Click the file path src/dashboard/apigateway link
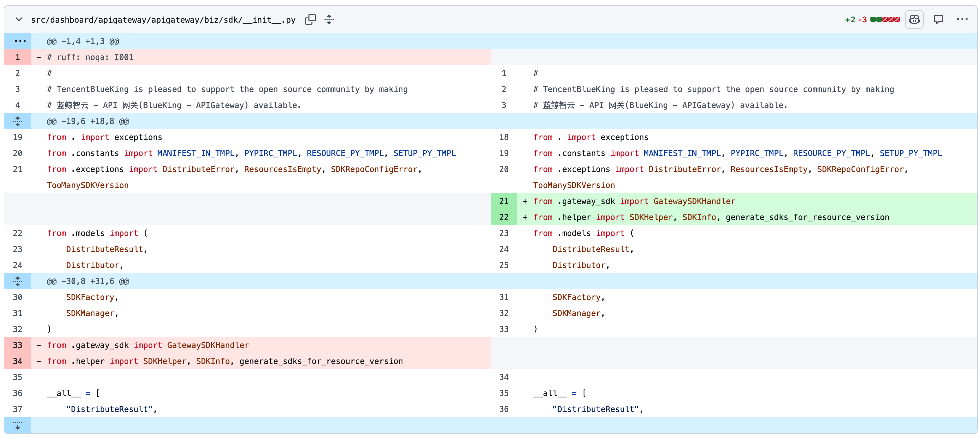 click(x=163, y=20)
